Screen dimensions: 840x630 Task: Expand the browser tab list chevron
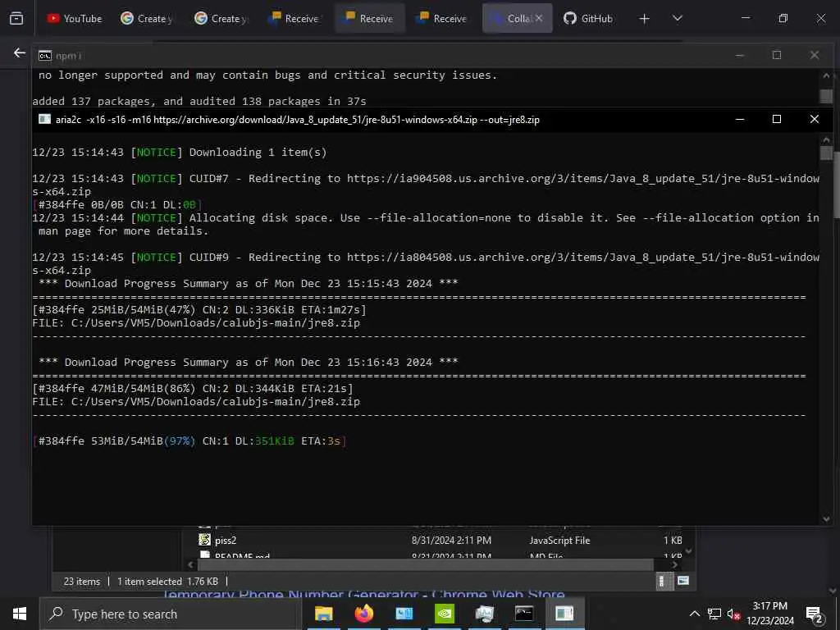[677, 18]
